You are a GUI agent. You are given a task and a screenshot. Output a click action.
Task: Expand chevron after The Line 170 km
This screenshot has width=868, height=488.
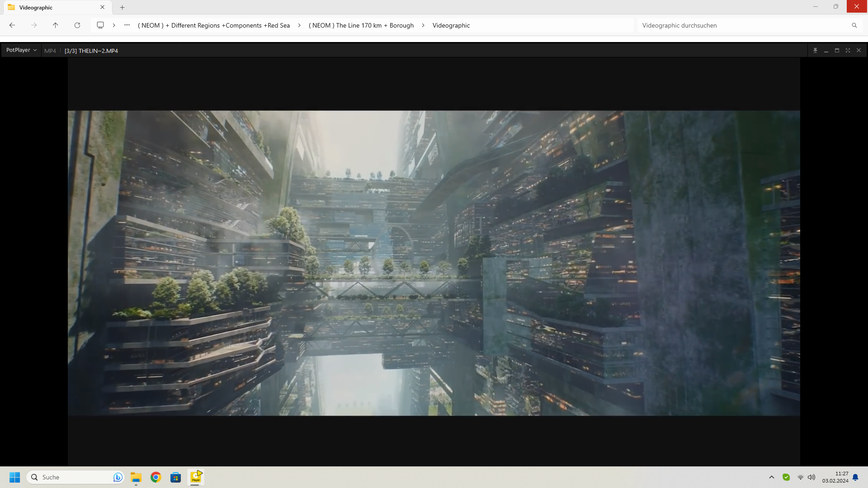[423, 25]
